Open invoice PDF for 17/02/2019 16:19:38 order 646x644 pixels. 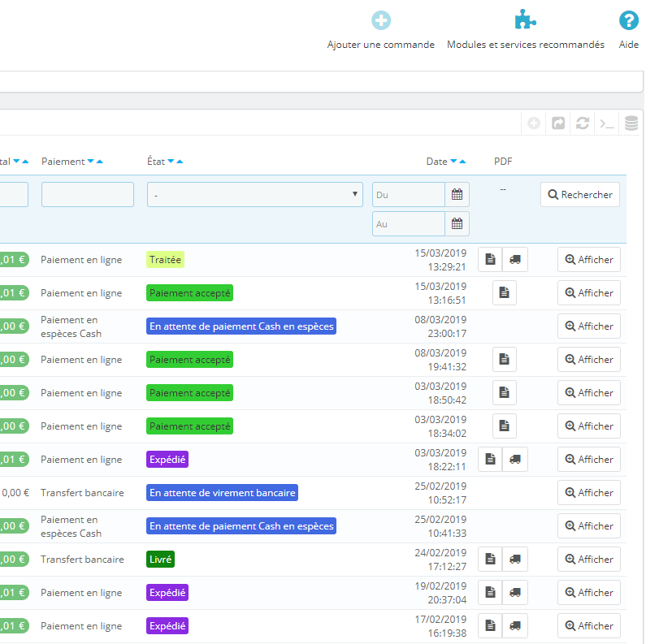[x=490, y=626]
